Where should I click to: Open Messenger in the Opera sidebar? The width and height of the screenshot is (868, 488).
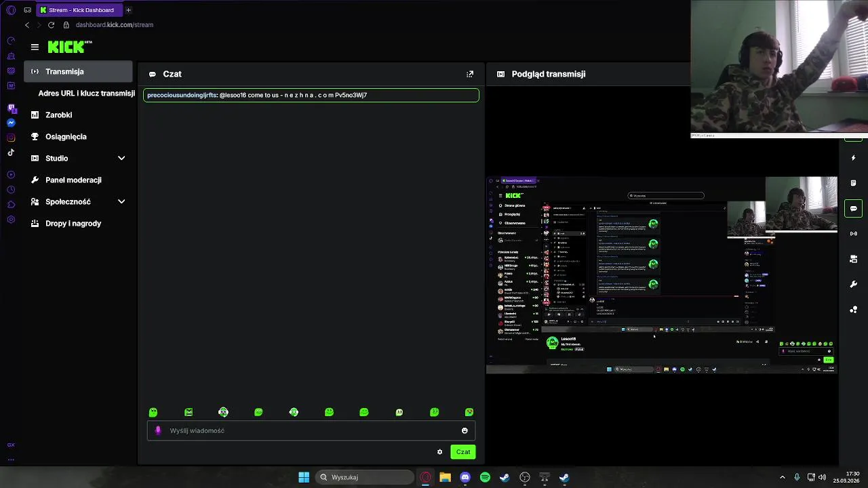click(11, 123)
